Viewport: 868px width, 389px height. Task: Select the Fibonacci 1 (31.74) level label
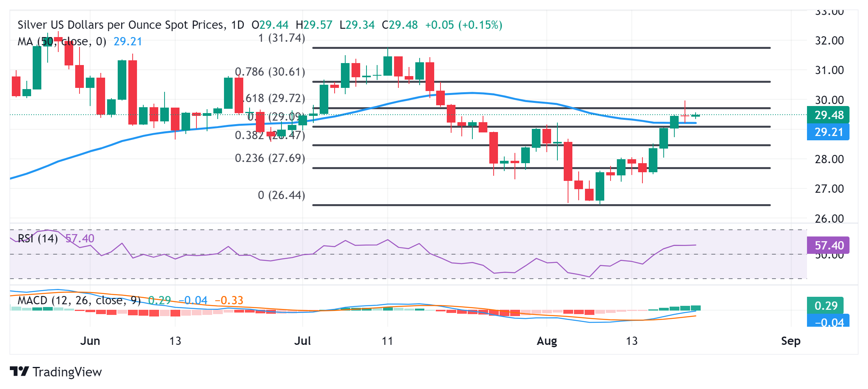(x=281, y=38)
